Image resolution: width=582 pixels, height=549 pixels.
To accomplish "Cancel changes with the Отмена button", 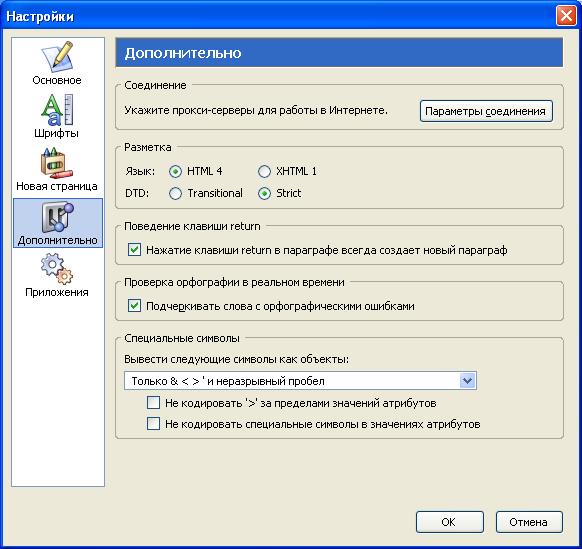I will tap(529, 522).
